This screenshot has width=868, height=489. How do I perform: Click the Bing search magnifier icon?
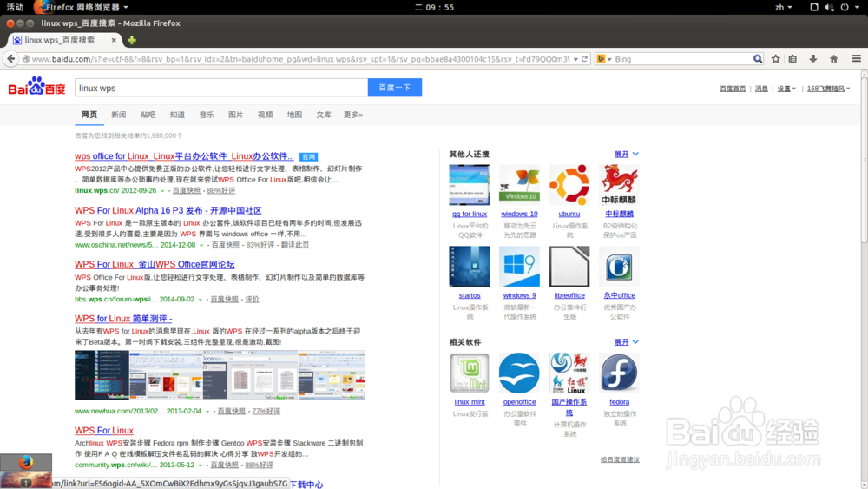[757, 59]
